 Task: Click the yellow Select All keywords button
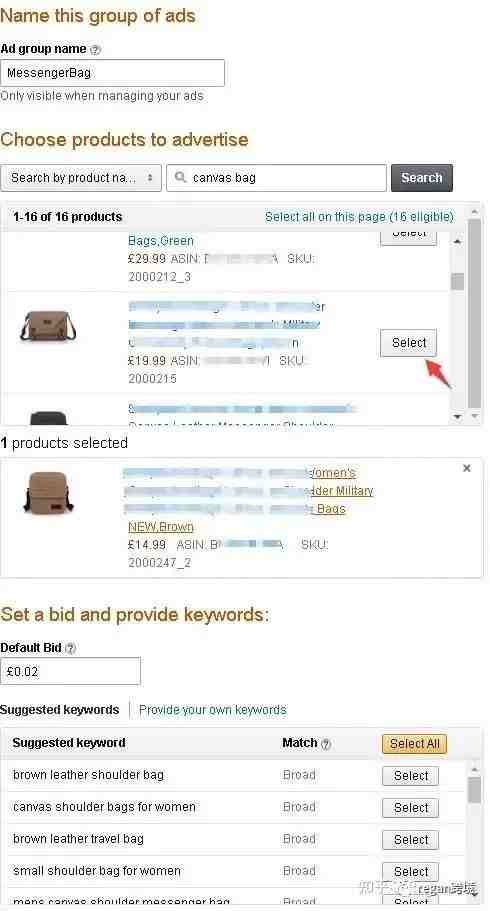point(414,744)
